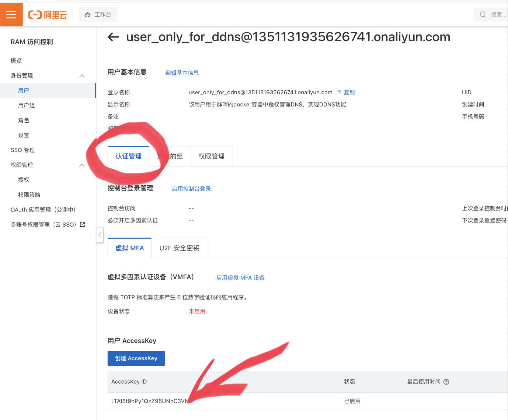Select 用户 in the sidebar

24,90
